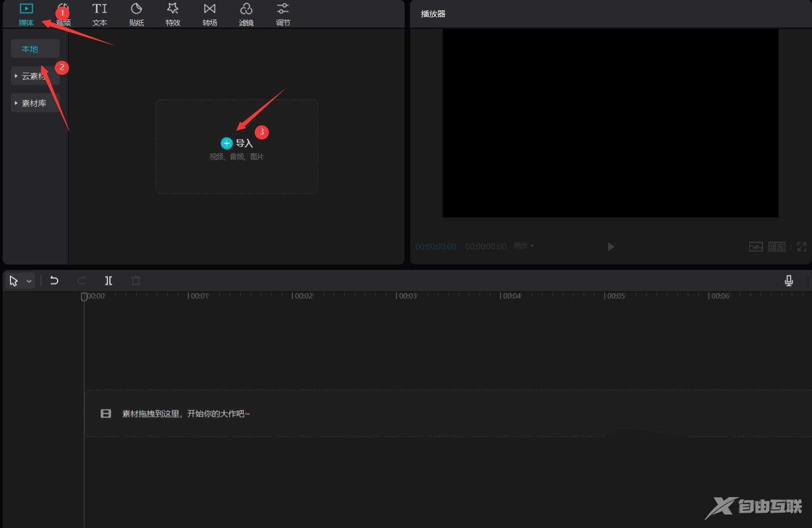Enter fullscreen preview with the expand icon
This screenshot has height=528, width=812.
[801, 247]
